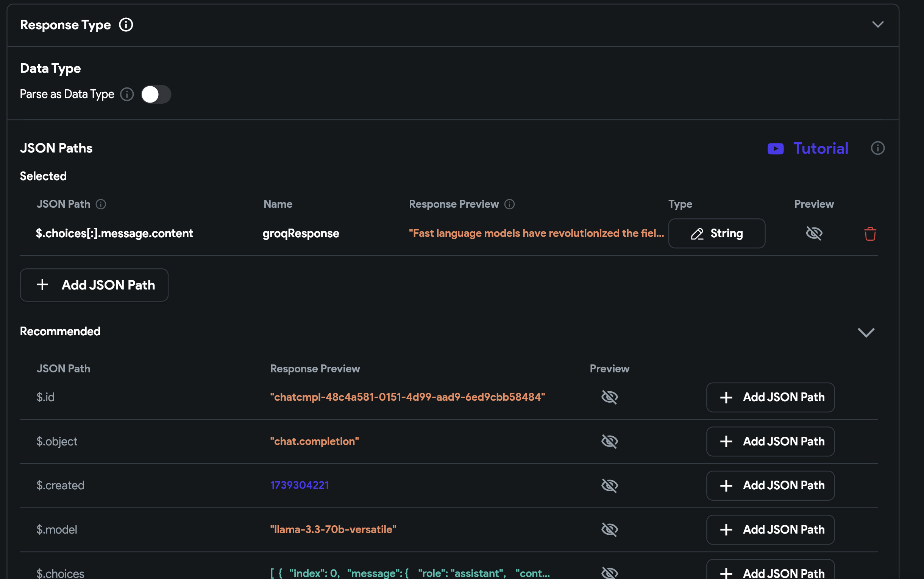Toggle preview visibility for groqResponse

coord(814,233)
